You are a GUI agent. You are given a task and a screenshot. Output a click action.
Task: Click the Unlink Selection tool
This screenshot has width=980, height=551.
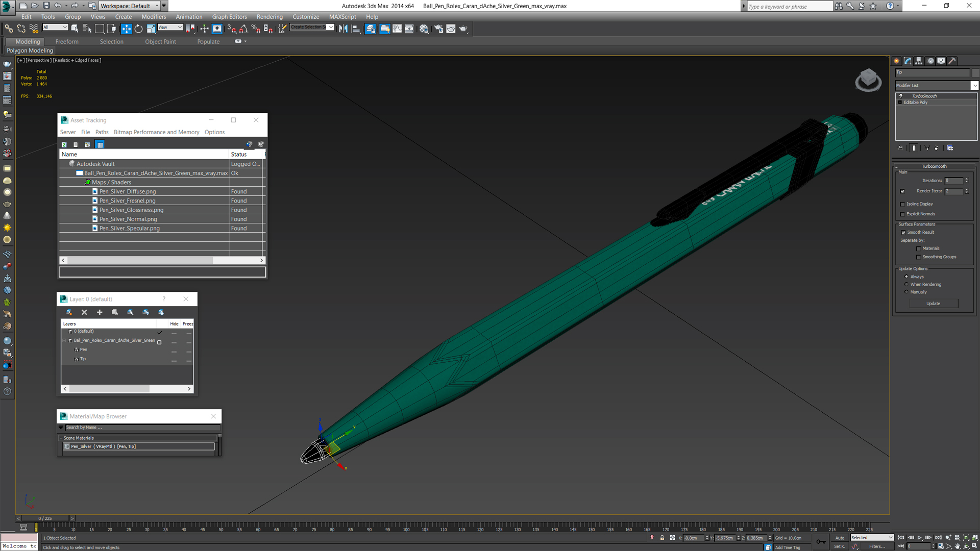click(21, 29)
